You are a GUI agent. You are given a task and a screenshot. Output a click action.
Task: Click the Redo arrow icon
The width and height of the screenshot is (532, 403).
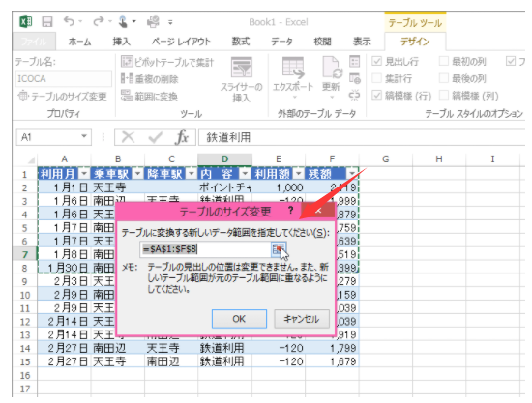[99, 21]
